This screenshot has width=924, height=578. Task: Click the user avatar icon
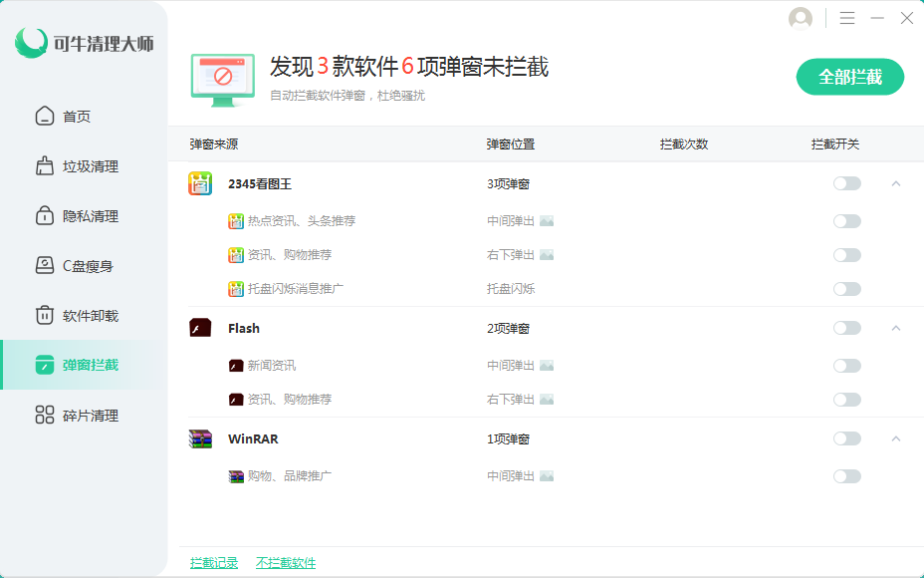pyautogui.click(x=800, y=18)
